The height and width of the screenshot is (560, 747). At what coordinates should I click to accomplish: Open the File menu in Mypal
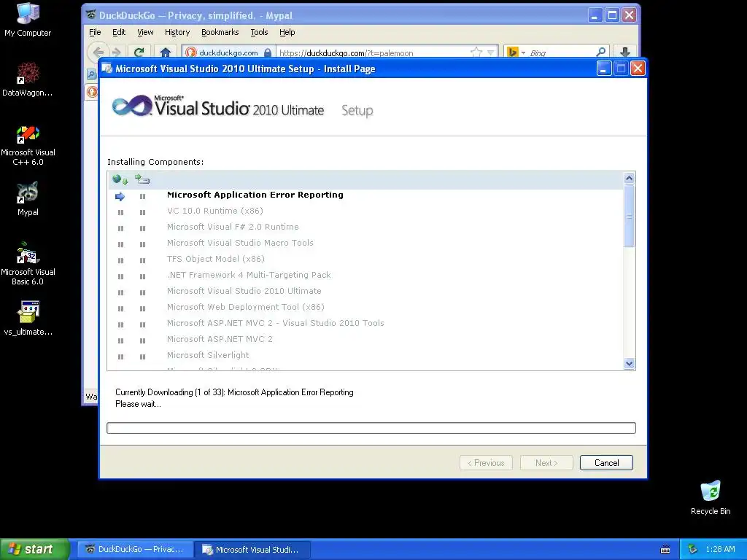(x=95, y=32)
